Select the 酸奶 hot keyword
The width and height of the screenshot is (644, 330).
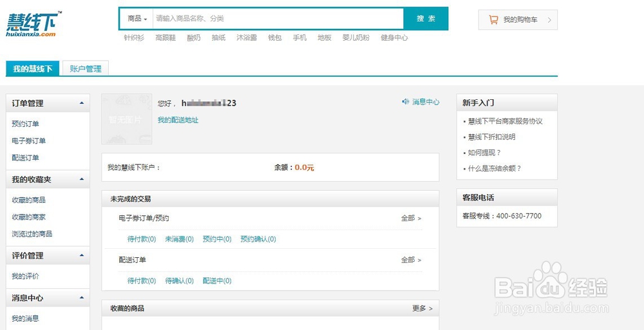[x=194, y=37]
